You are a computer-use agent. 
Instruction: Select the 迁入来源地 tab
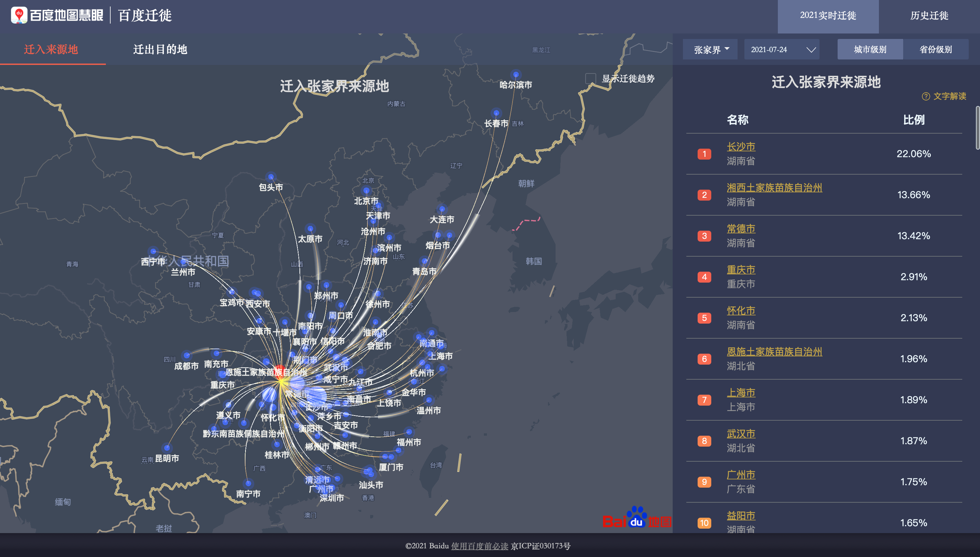coord(51,49)
